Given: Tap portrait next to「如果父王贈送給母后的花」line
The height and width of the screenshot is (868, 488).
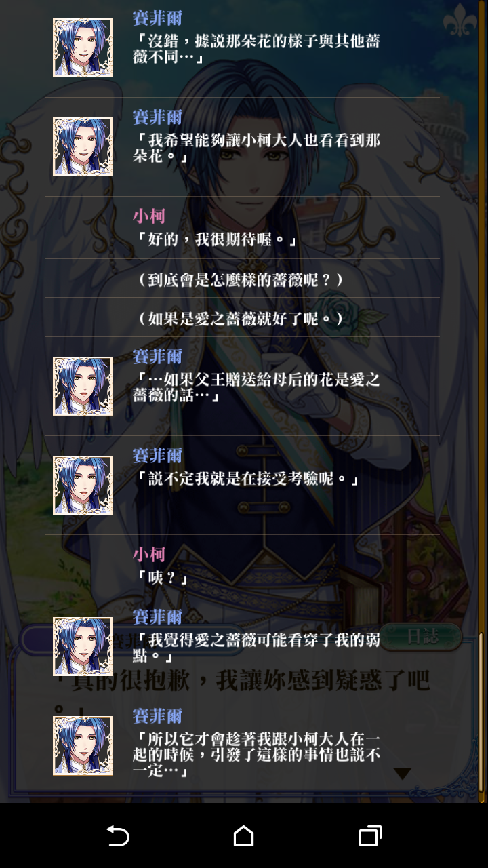Looking at the screenshot, I should (83, 386).
